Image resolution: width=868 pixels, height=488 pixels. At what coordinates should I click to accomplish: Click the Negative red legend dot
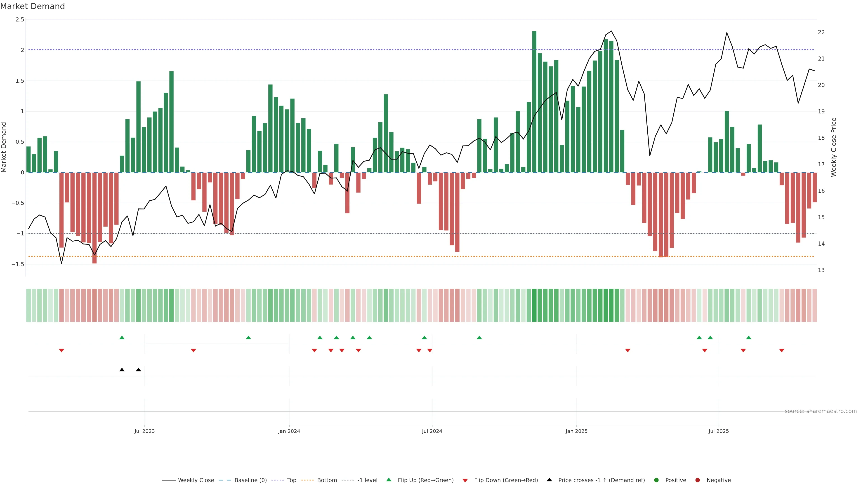pos(698,480)
